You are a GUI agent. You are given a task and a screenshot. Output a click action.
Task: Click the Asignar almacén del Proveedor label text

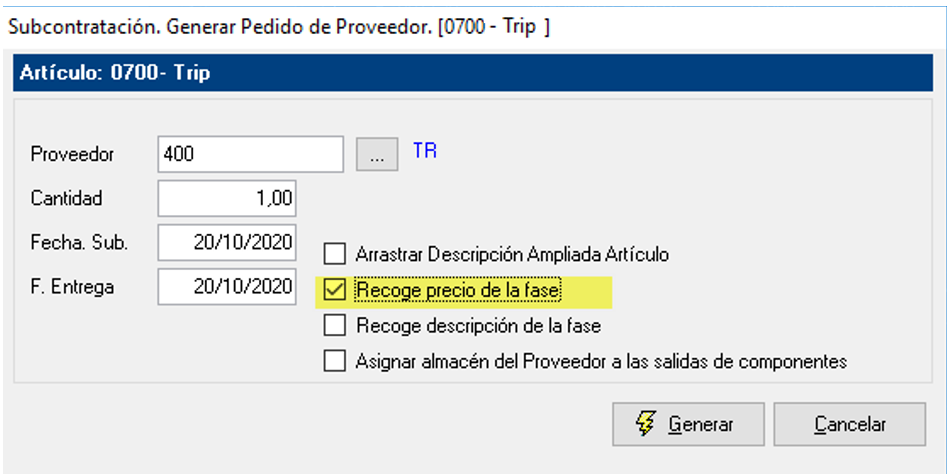601,362
